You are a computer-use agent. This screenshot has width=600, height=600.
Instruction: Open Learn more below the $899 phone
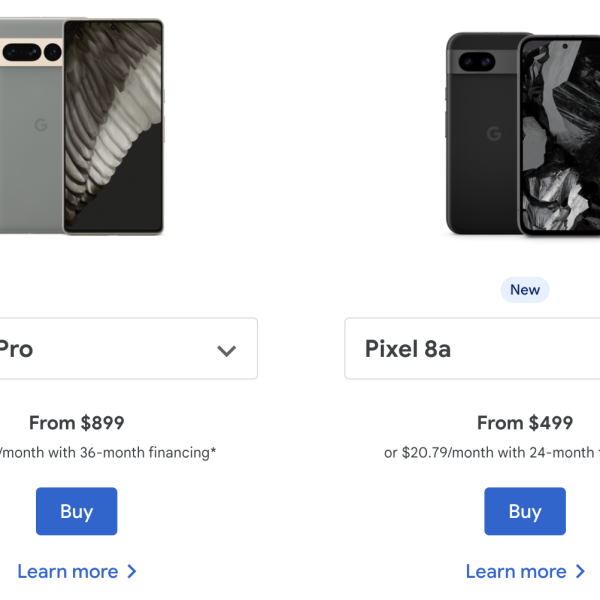coord(67,572)
